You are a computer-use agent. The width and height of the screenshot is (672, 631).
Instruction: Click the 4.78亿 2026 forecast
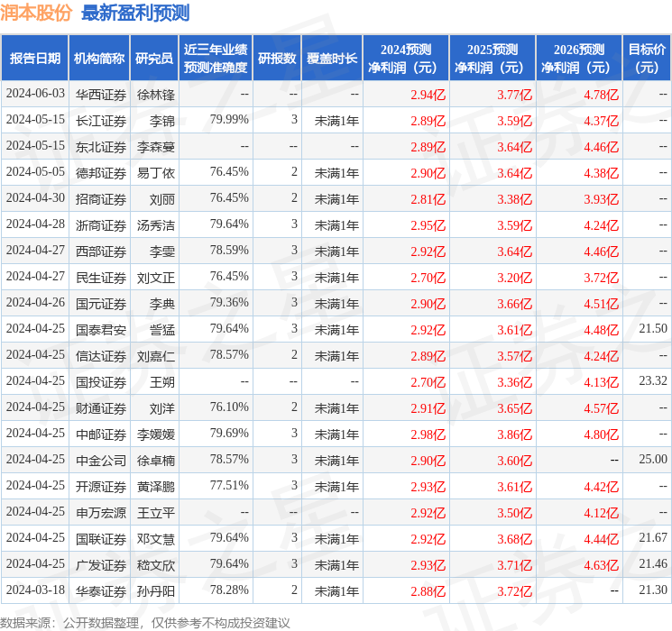coord(602,95)
